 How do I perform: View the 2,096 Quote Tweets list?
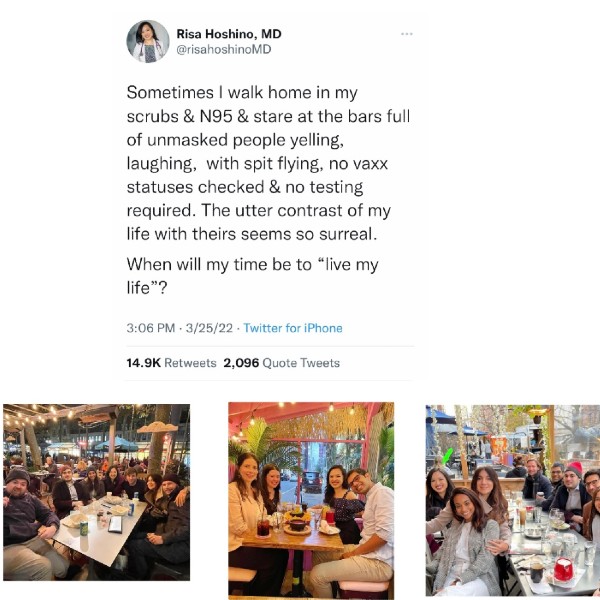pos(282,363)
